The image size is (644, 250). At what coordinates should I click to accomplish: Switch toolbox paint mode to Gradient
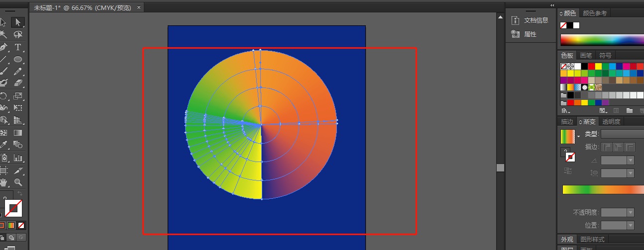coord(12,225)
